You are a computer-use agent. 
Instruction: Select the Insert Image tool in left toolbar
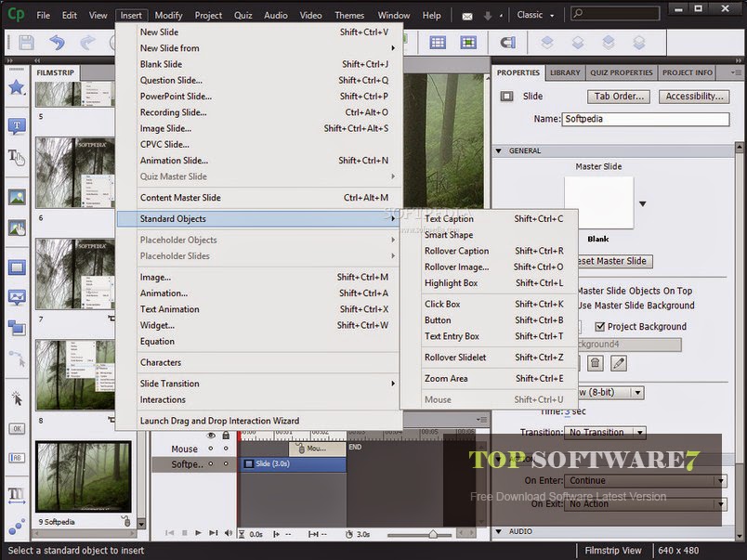[17, 197]
